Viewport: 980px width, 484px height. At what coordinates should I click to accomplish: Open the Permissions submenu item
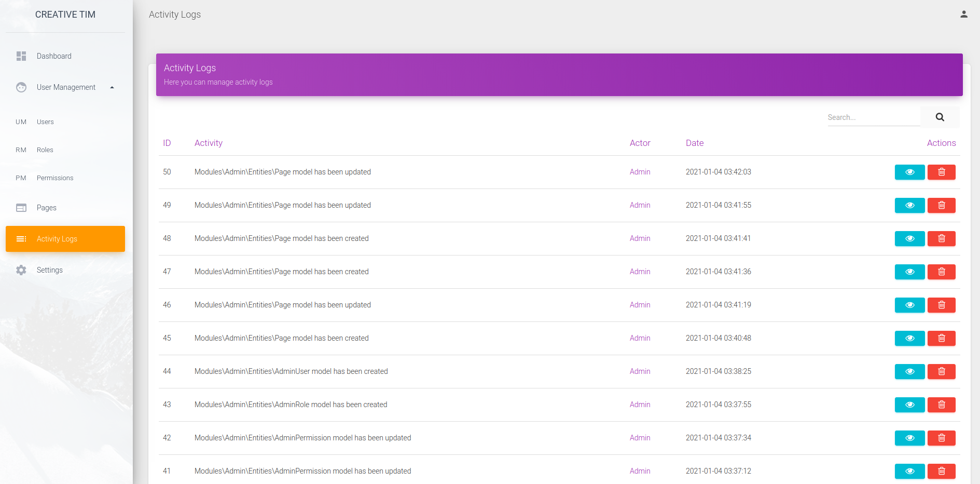[65, 178]
